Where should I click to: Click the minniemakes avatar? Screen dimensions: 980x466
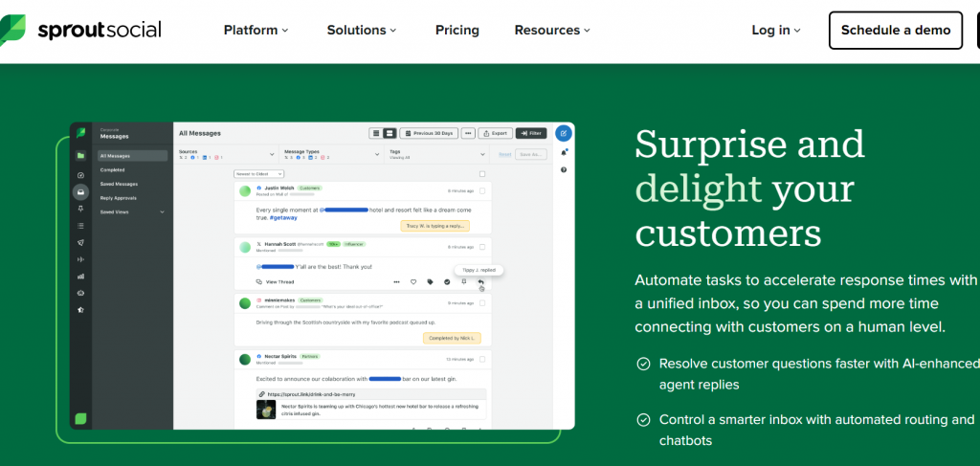[245, 303]
